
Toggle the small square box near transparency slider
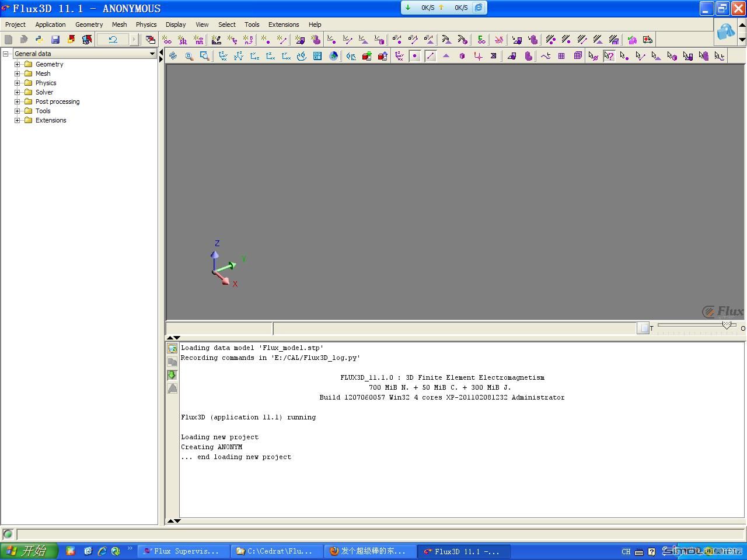(643, 328)
